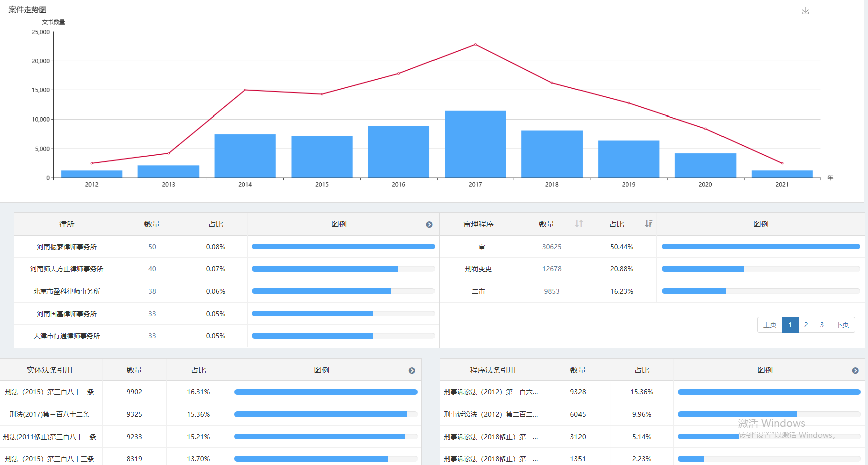Download the case trend chart image

point(805,11)
